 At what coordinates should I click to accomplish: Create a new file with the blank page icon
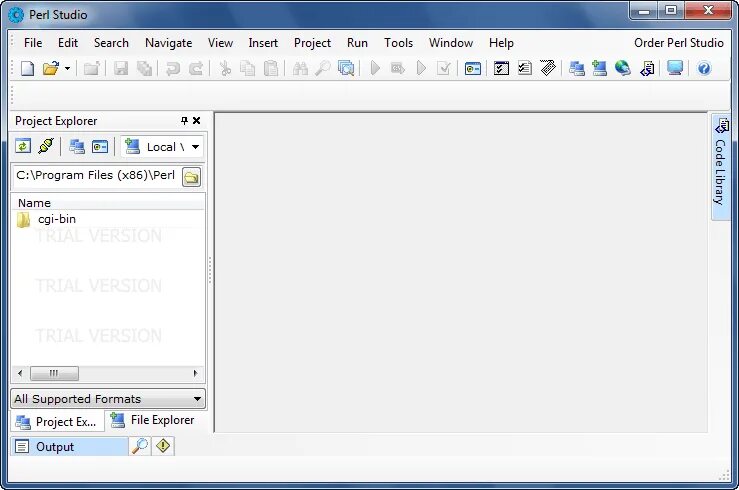point(27,68)
